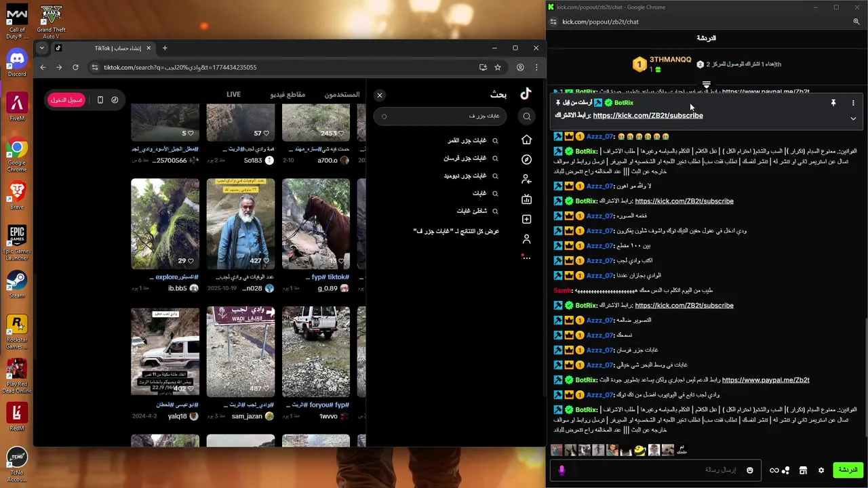The image size is (868, 488).
Task: Click TikTok sidebar search magnifier icon
Action: (527, 116)
